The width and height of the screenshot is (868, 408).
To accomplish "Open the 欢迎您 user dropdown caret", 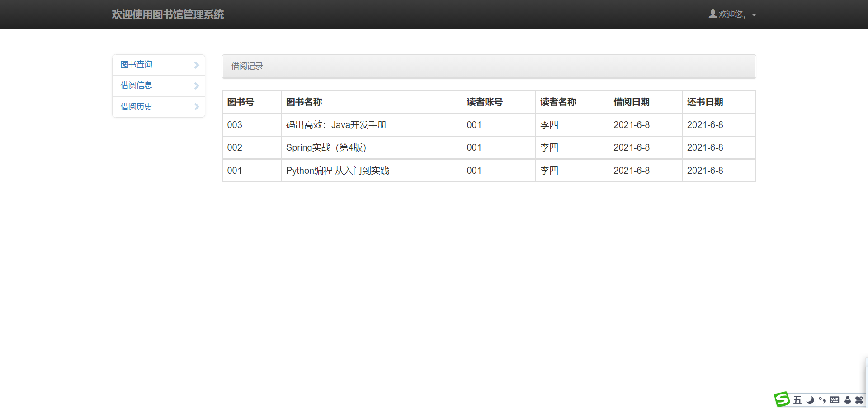I will pyautogui.click(x=754, y=15).
